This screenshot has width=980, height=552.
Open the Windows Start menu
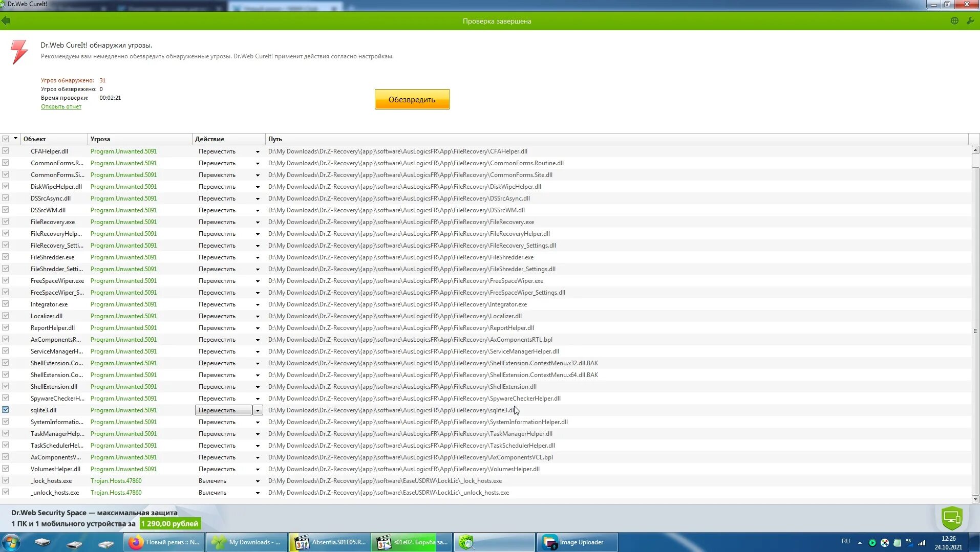point(11,542)
